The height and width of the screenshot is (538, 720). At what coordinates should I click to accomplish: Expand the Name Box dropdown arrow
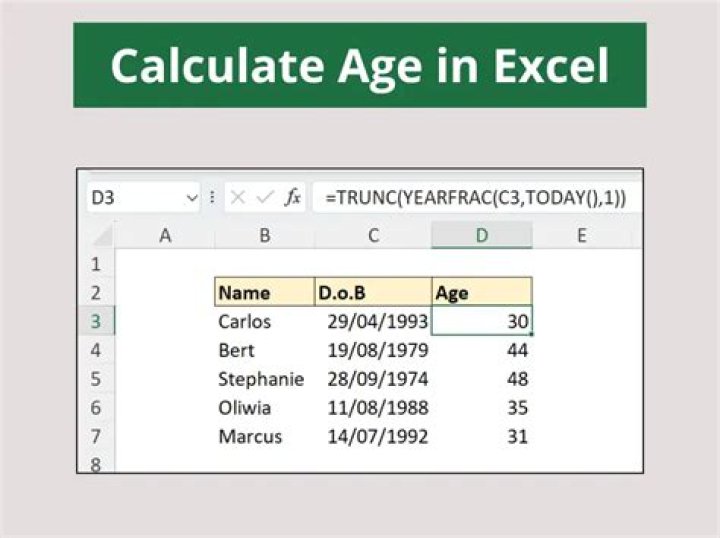pyautogui.click(x=192, y=198)
